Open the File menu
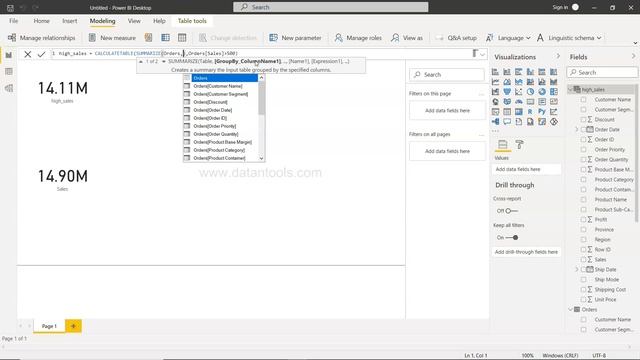The width and height of the screenshot is (640, 360). click(13, 21)
